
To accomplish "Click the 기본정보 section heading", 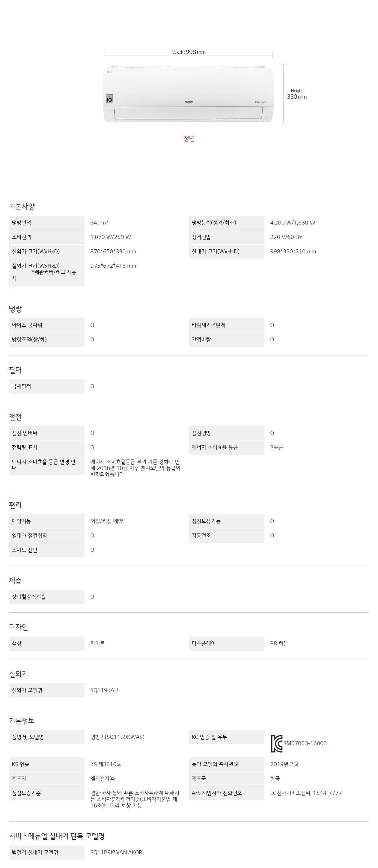I will pyautogui.click(x=22, y=721).
